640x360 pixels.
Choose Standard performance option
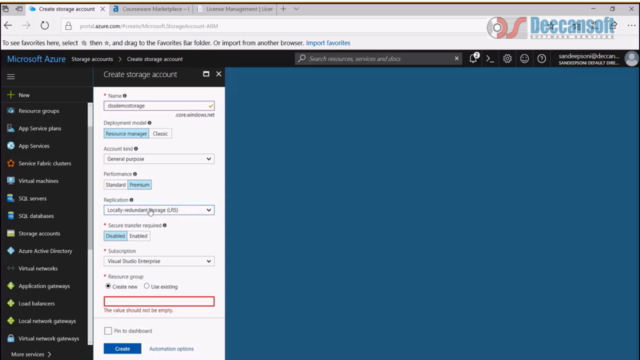click(116, 185)
